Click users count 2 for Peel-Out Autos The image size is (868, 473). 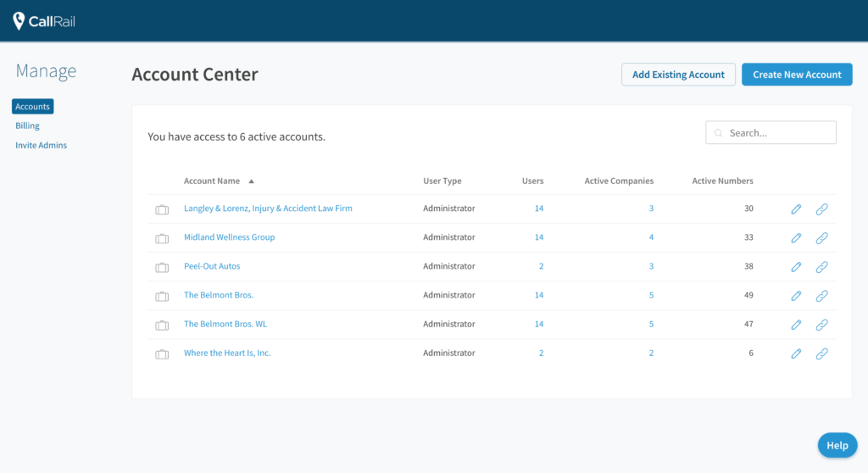542,266
